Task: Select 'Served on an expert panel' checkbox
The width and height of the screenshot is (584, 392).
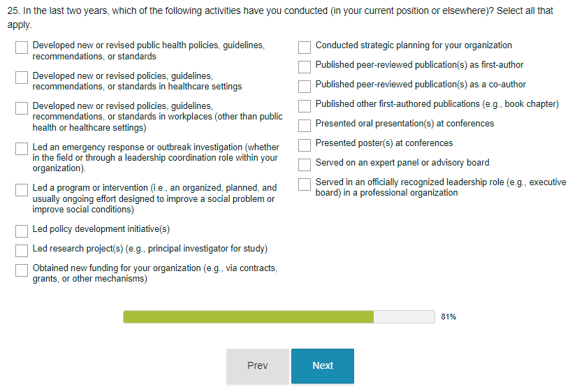Action: 305,165
